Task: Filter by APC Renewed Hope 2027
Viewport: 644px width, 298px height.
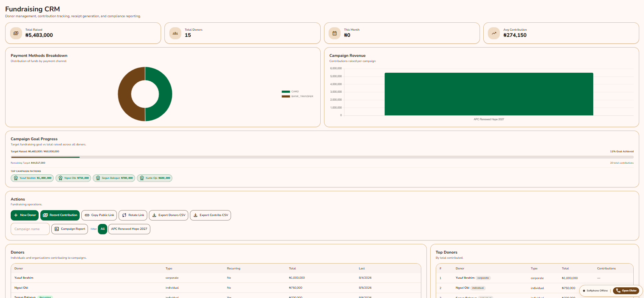Action: pos(129,229)
